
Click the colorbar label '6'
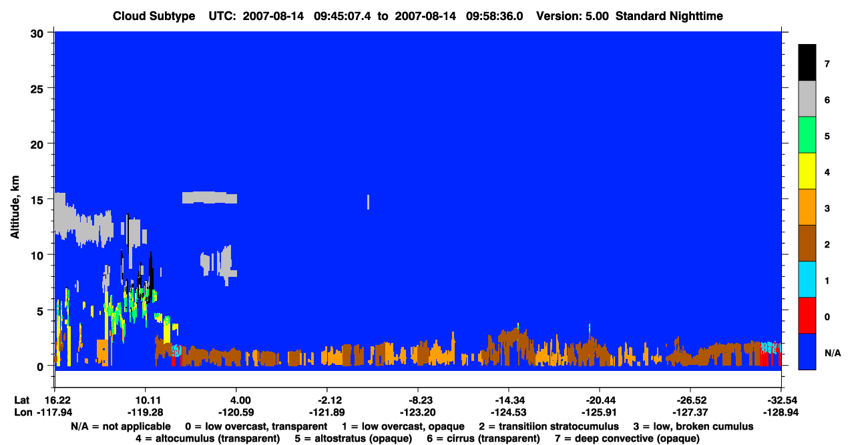click(x=827, y=100)
